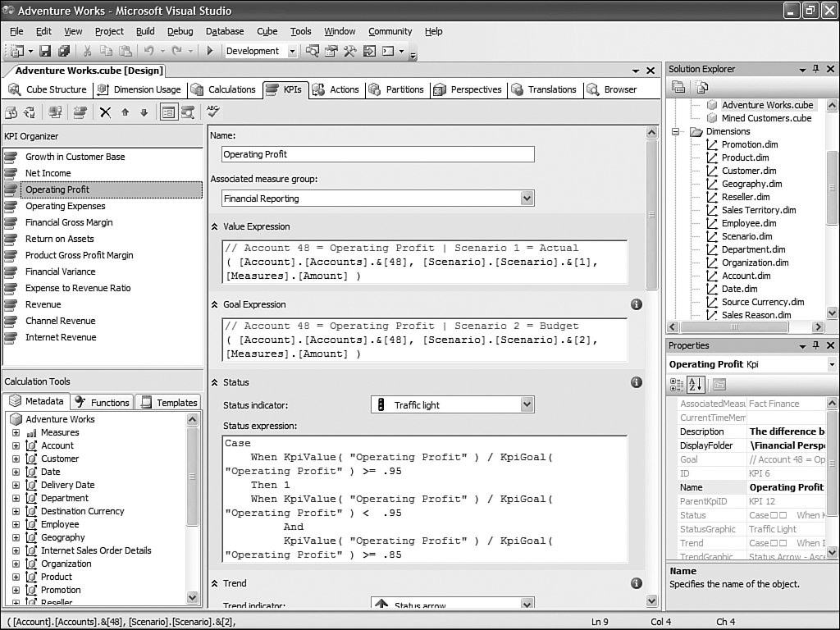This screenshot has height=630, width=840.
Task: Close the Adventure Works.cube design document
Action: [x=651, y=71]
